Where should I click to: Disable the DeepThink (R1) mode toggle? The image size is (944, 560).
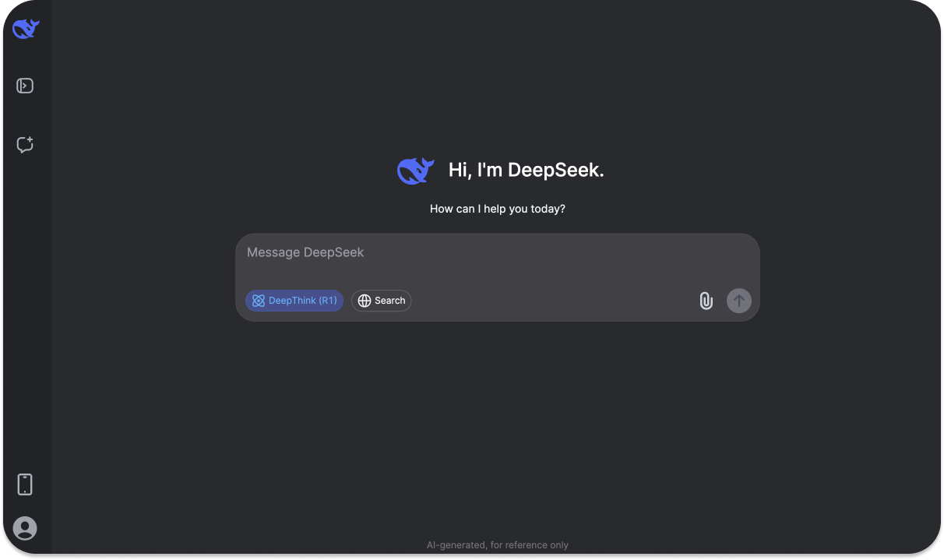click(x=294, y=301)
